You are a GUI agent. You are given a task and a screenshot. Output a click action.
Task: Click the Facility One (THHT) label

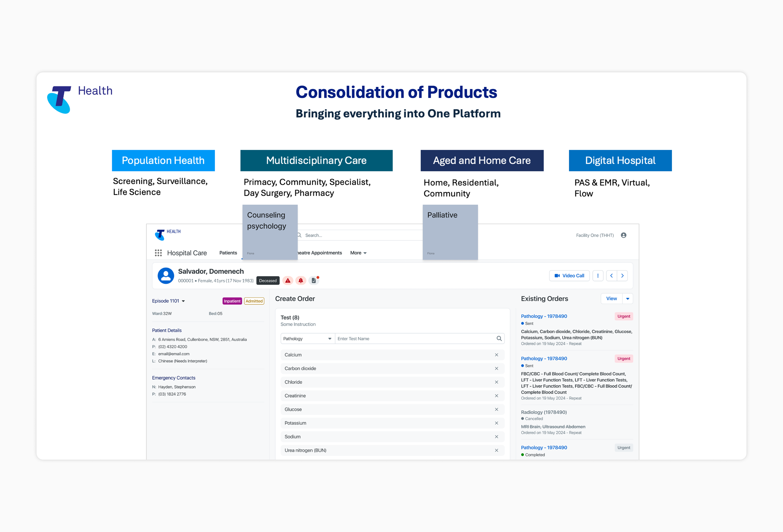595,235
